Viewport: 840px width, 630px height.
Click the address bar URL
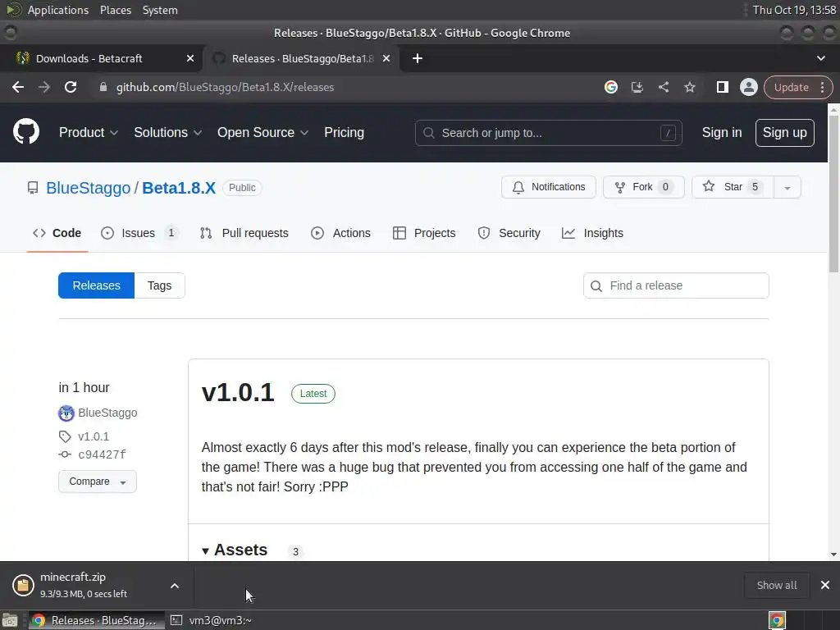pyautogui.click(x=225, y=87)
